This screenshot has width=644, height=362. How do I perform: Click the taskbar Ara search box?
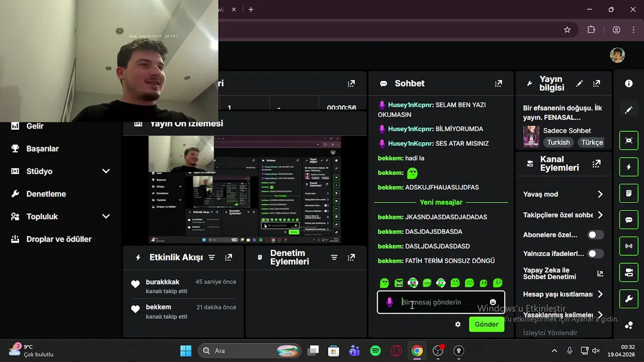(x=250, y=351)
